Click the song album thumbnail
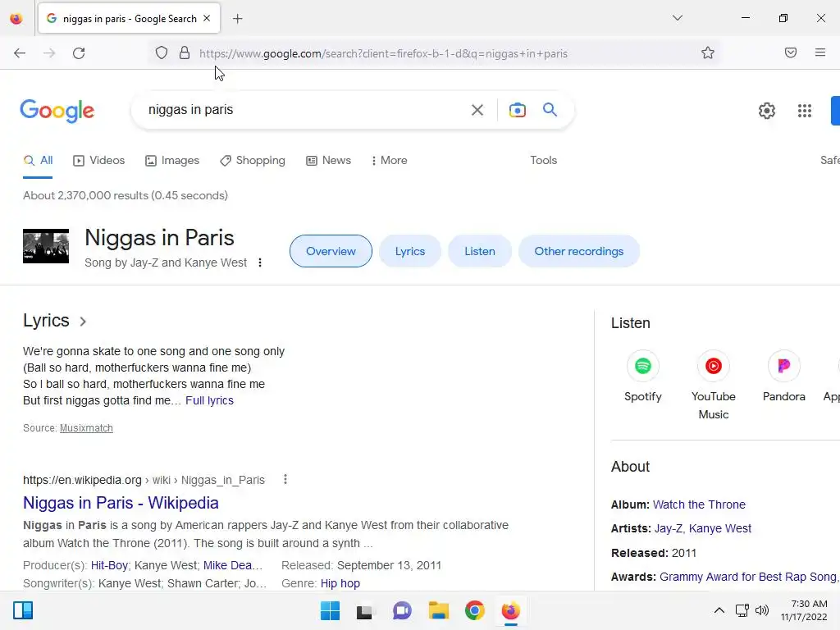 coord(46,246)
